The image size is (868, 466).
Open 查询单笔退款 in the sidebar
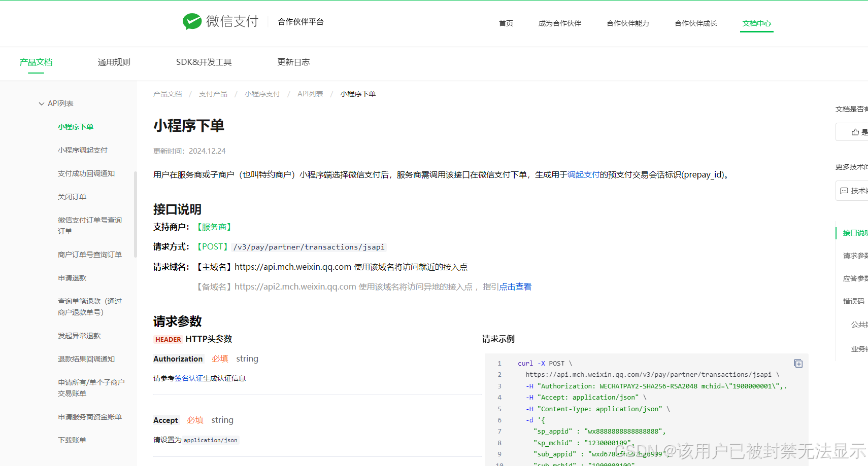tap(90, 307)
